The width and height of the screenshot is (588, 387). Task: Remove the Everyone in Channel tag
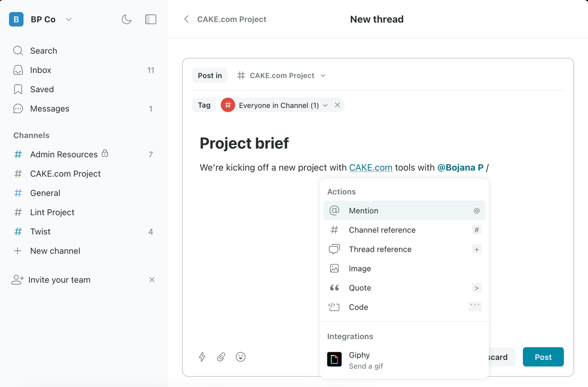click(337, 105)
